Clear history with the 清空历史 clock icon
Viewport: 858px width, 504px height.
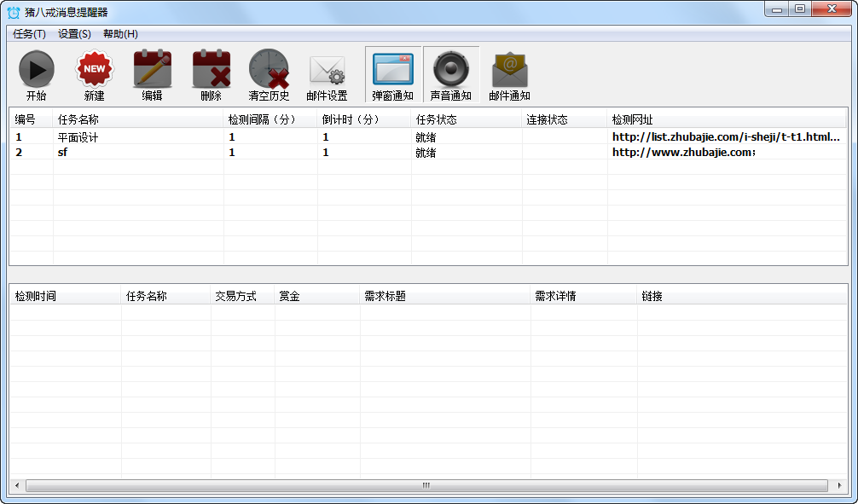(x=269, y=75)
